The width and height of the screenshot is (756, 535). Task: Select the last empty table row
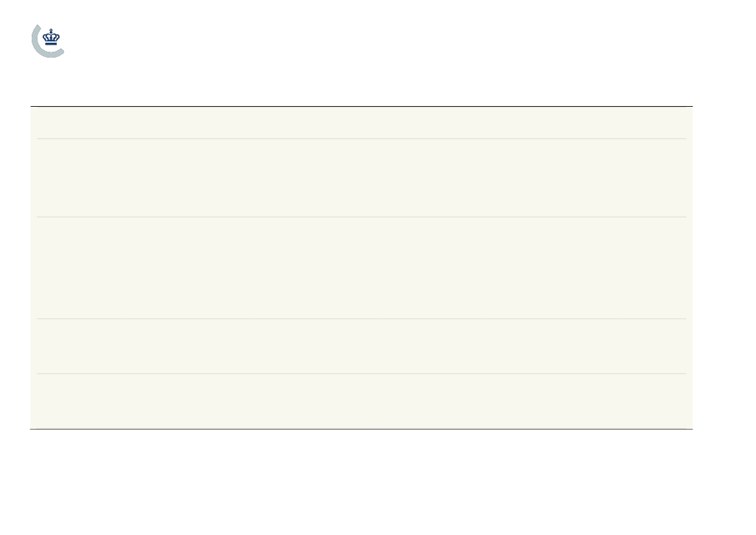click(x=362, y=401)
